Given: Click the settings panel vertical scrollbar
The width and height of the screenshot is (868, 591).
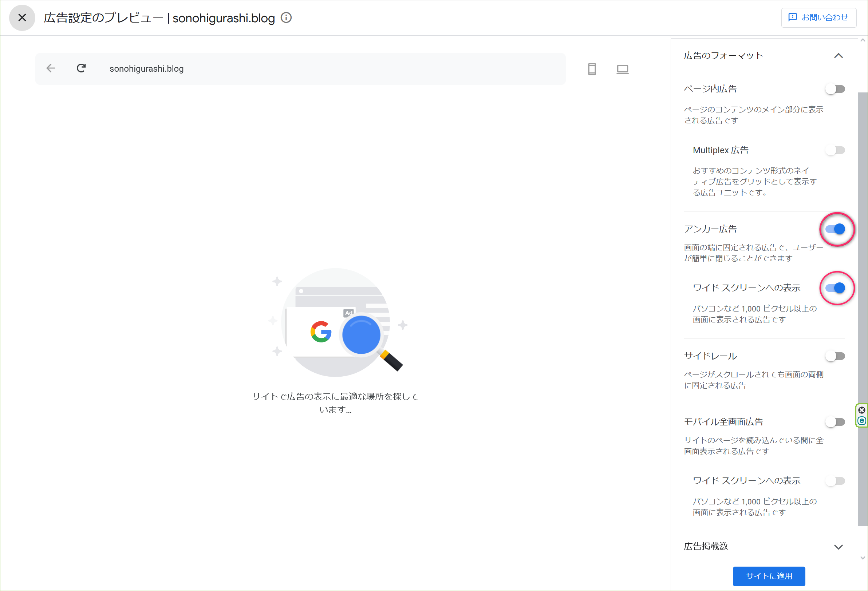Looking at the screenshot, I should (x=863, y=309).
